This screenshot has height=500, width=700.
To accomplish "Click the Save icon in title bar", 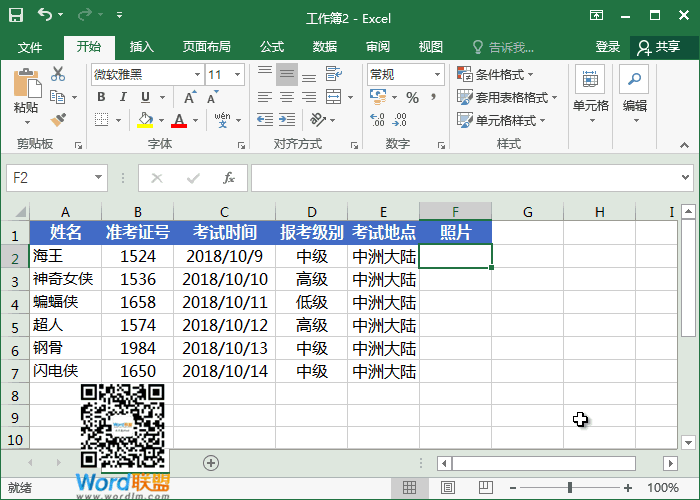I will [16, 15].
